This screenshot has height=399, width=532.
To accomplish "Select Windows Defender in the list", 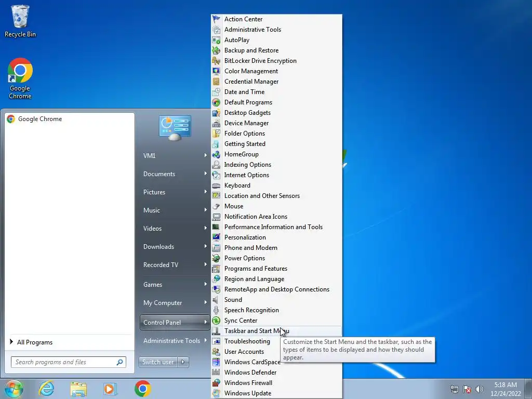I will tap(276, 373).
